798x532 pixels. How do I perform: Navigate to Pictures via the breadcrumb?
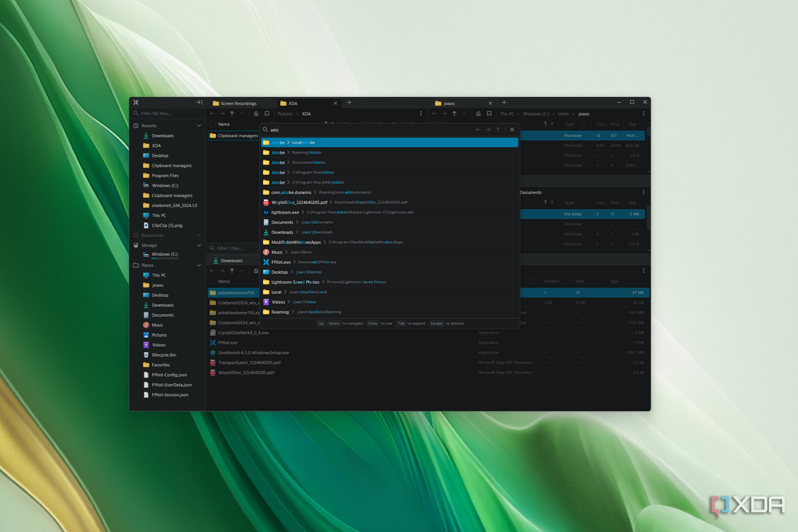(x=285, y=114)
